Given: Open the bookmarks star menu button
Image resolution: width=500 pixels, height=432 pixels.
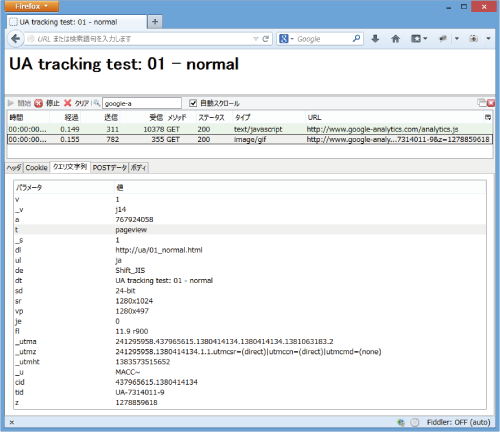Looking at the screenshot, I should [x=416, y=39].
